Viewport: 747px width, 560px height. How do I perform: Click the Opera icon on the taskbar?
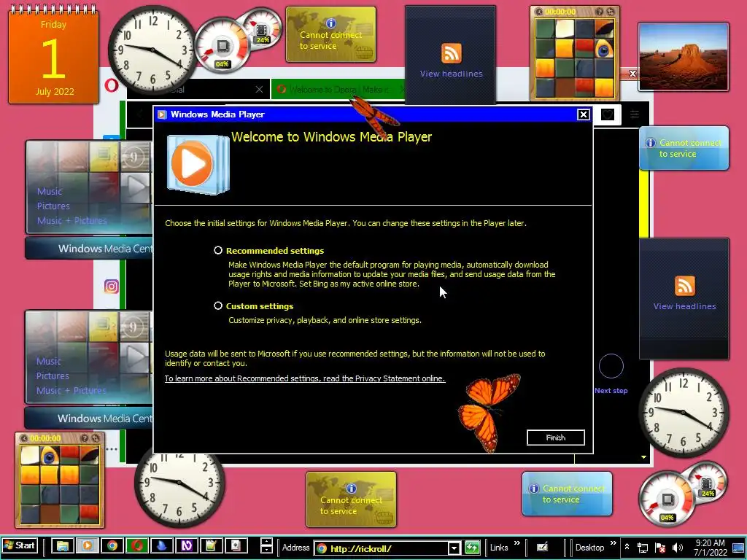[x=137, y=545]
